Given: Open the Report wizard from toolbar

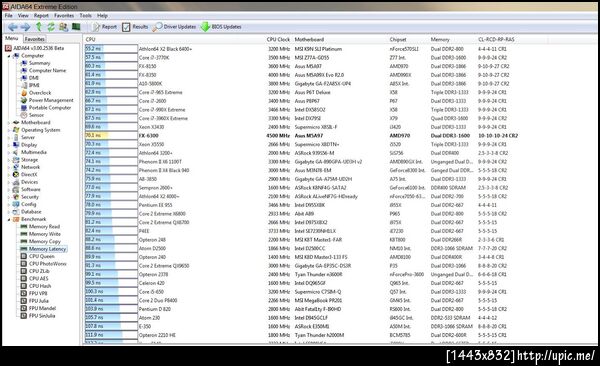Looking at the screenshot, I should pos(104,27).
